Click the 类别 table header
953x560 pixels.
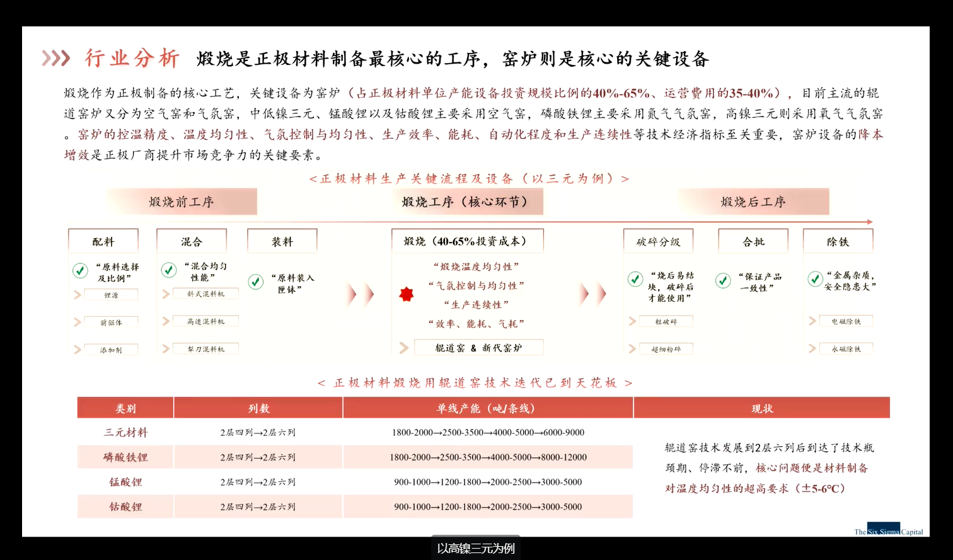click(125, 408)
